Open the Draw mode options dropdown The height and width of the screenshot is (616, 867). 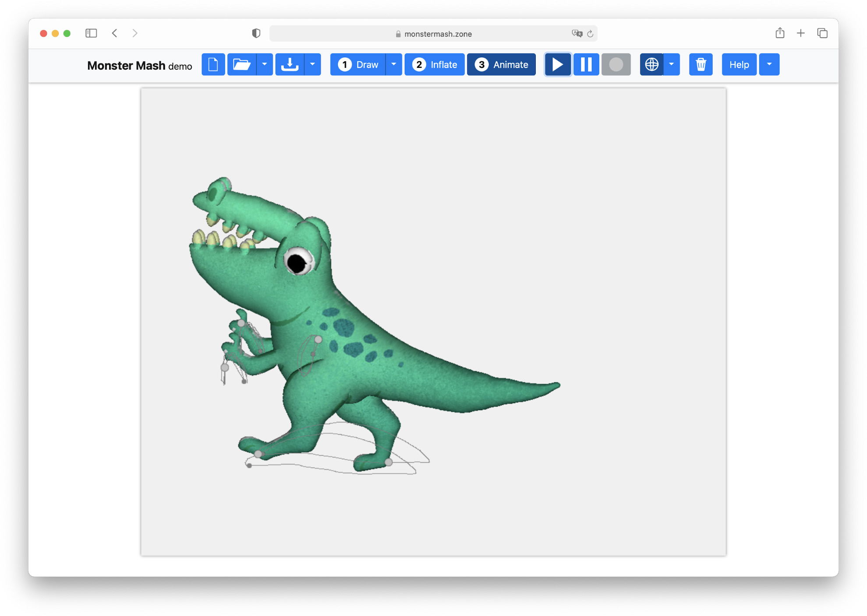coord(394,64)
